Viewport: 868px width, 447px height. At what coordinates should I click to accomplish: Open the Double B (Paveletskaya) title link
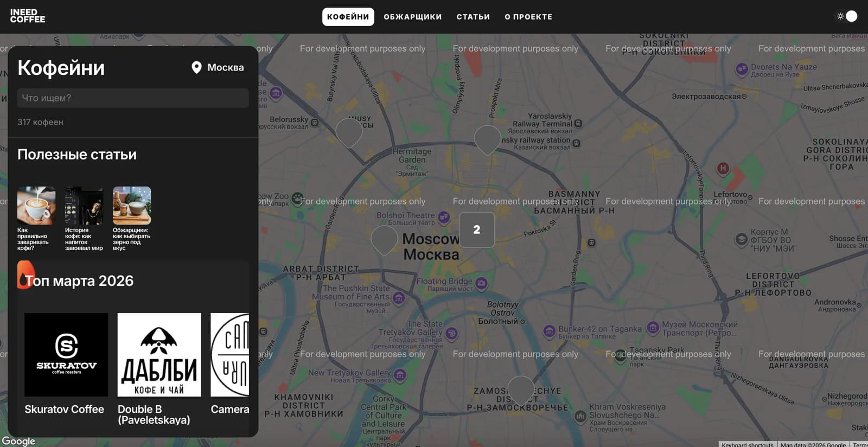click(154, 414)
